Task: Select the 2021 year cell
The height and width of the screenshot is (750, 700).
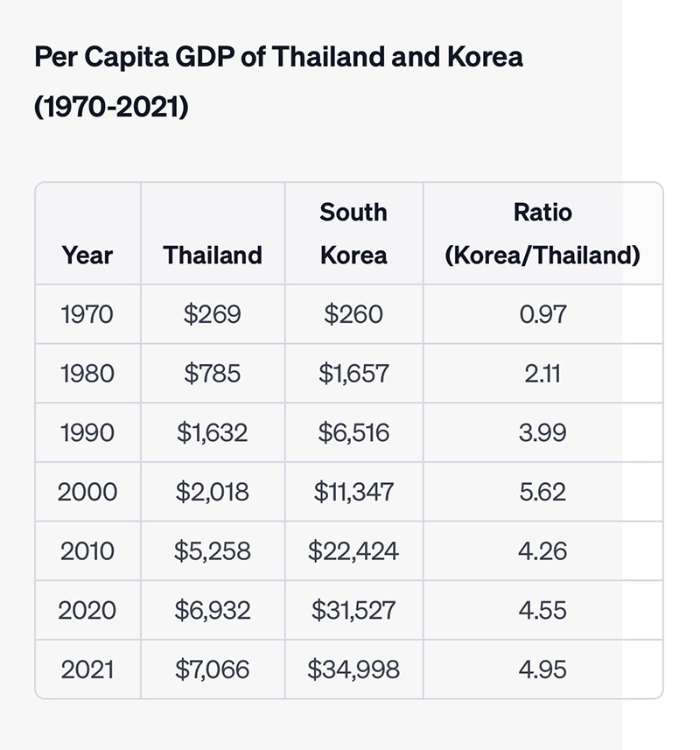Action: 87,669
